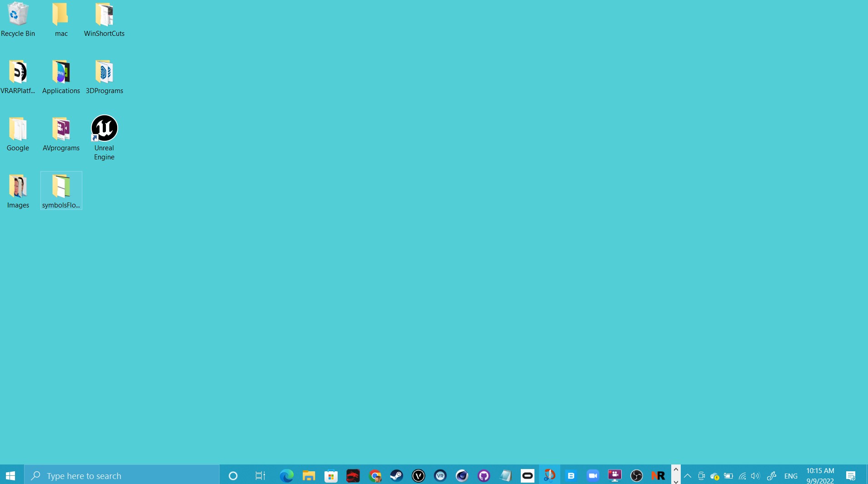Select the WinShortCuts folder
Screen dimensions: 868x484
[104, 20]
